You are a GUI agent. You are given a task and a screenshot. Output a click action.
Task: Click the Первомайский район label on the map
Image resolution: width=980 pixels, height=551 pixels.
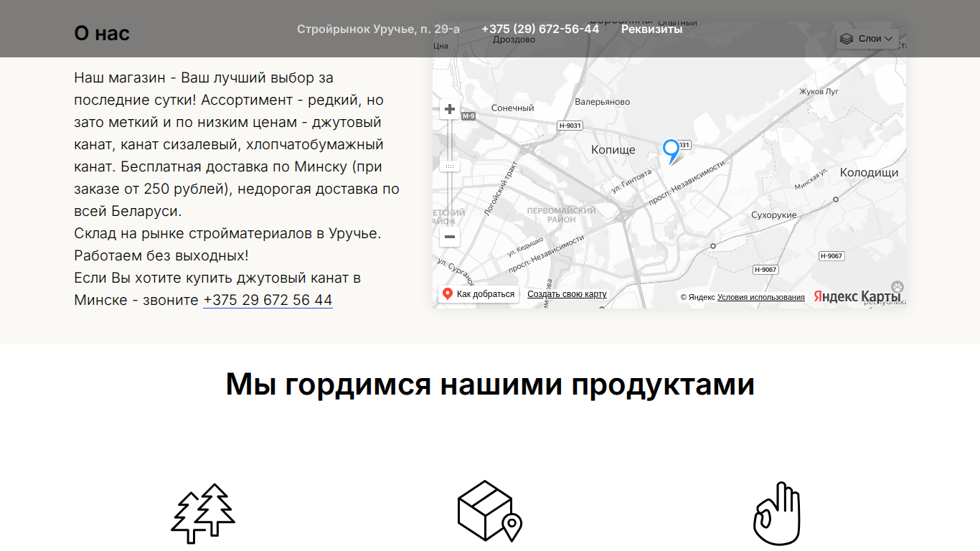click(x=562, y=215)
